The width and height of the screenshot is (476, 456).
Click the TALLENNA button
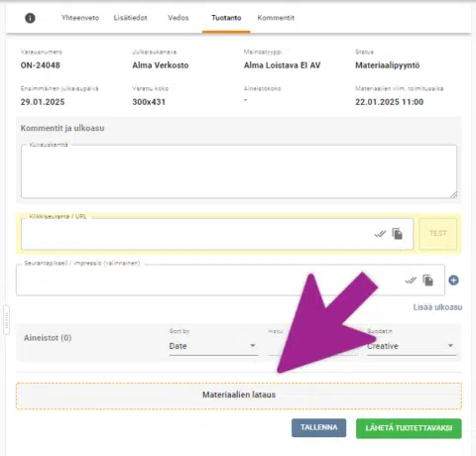(x=318, y=427)
